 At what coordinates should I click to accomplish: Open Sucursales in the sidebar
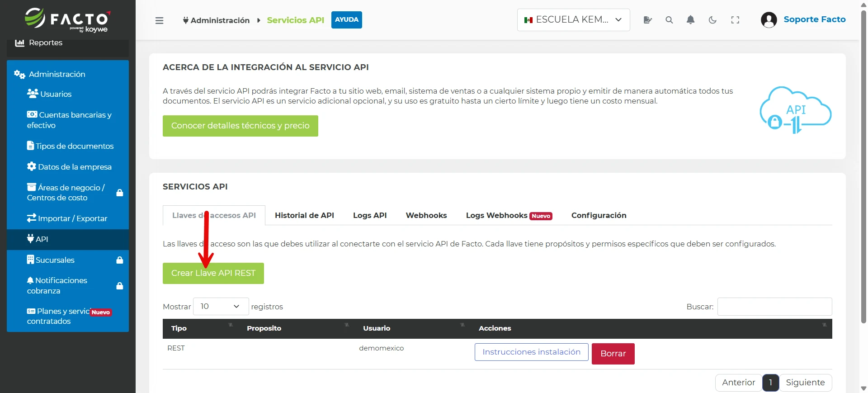(x=68, y=260)
